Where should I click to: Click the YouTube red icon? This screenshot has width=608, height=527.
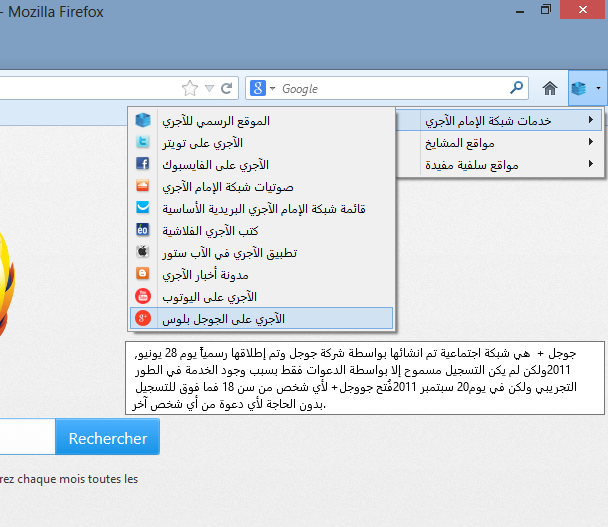tap(142, 296)
